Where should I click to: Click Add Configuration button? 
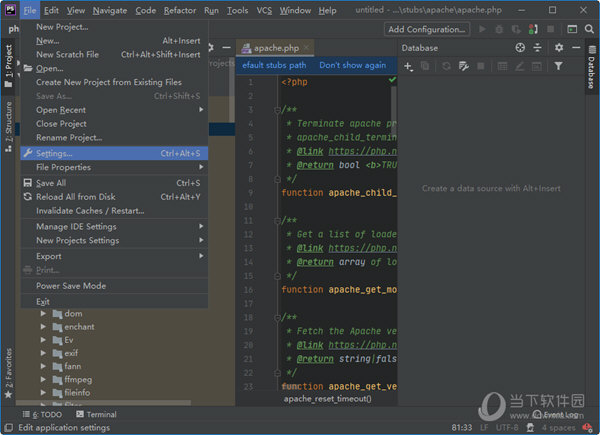point(427,29)
